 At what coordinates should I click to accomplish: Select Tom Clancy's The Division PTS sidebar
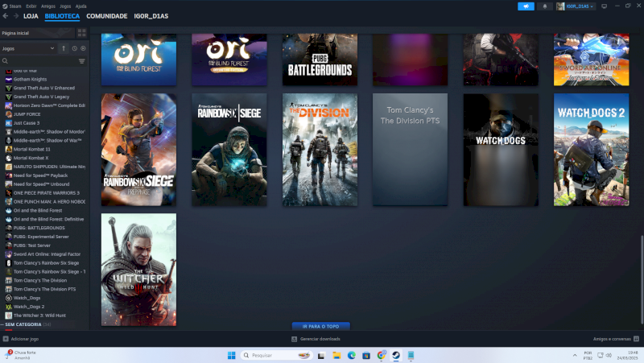tap(45, 289)
